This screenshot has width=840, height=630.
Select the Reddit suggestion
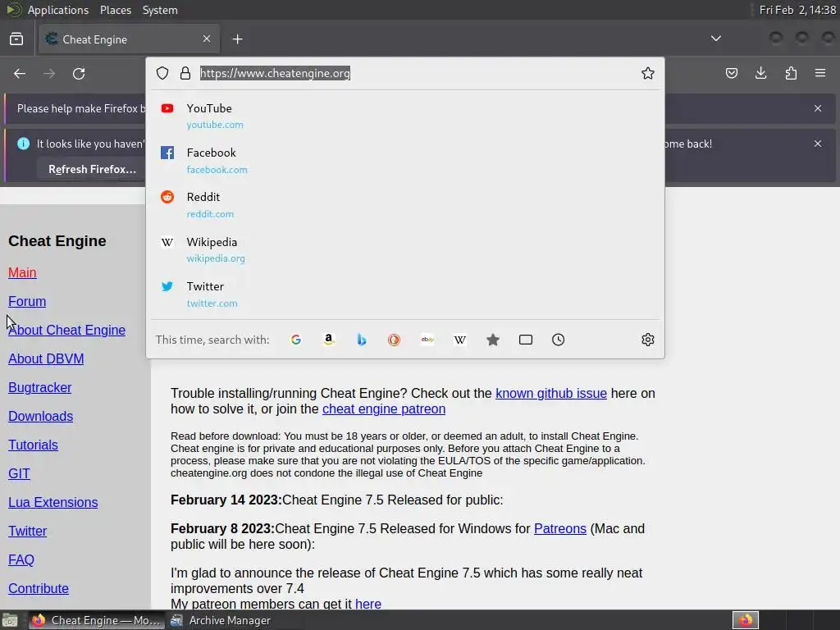(405, 205)
